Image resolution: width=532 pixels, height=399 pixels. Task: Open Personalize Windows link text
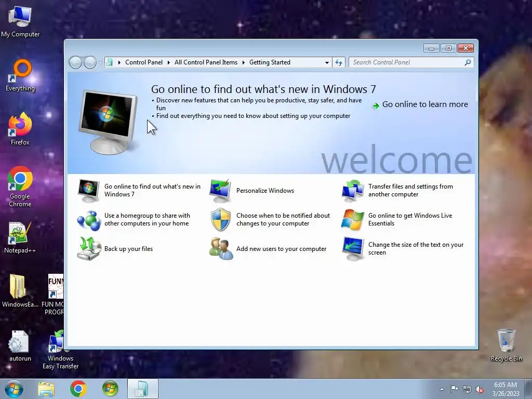coord(265,191)
